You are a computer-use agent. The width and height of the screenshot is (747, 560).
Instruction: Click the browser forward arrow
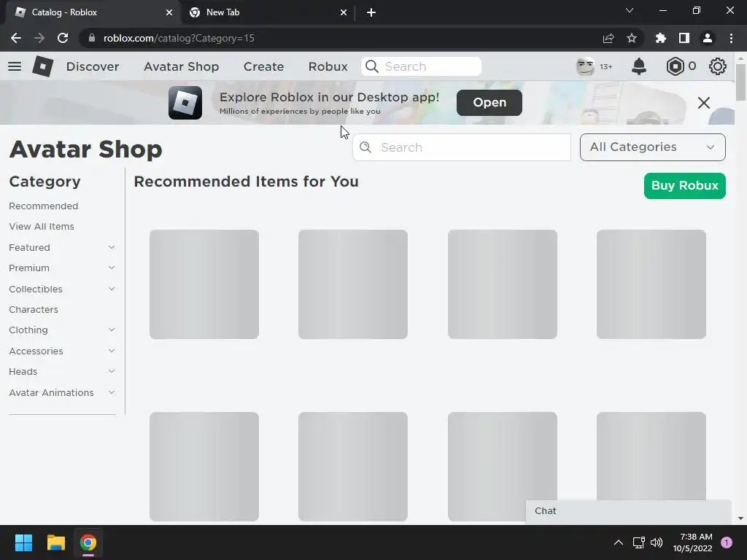tap(39, 38)
